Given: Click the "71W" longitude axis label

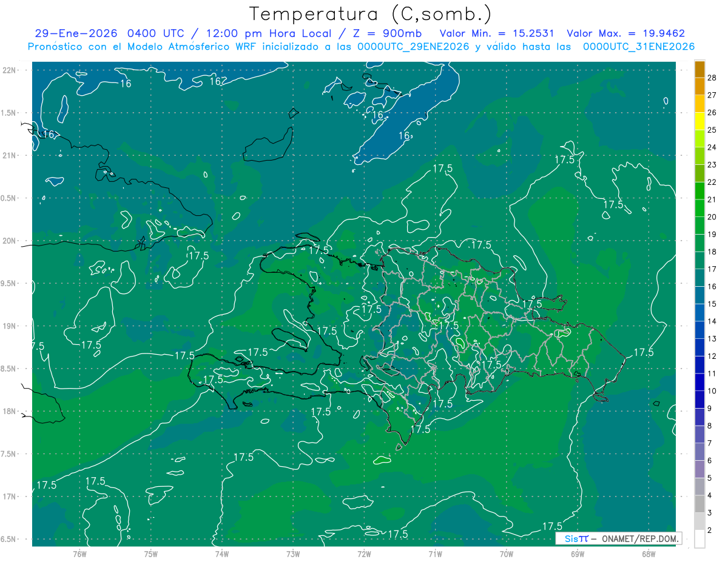Looking at the screenshot, I should point(435,554).
